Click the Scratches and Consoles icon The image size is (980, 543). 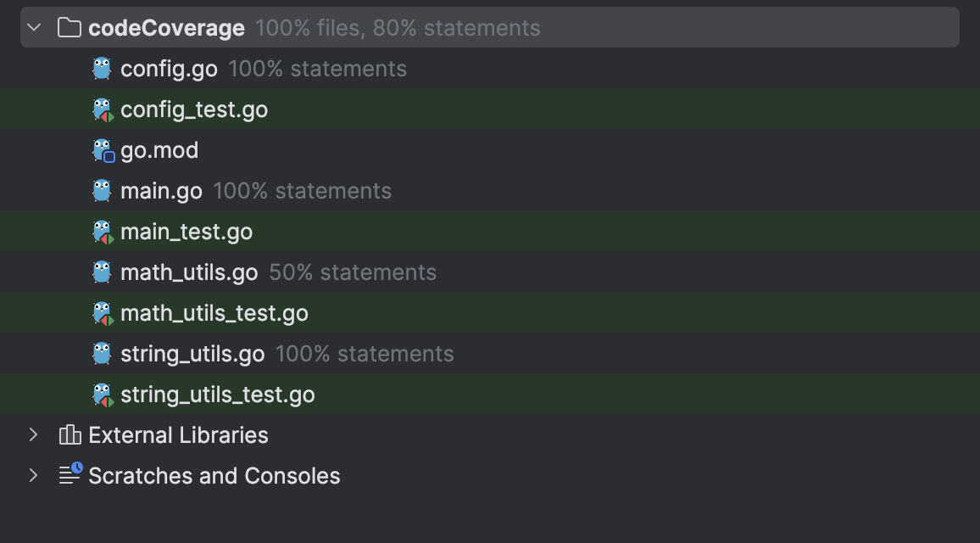click(70, 475)
